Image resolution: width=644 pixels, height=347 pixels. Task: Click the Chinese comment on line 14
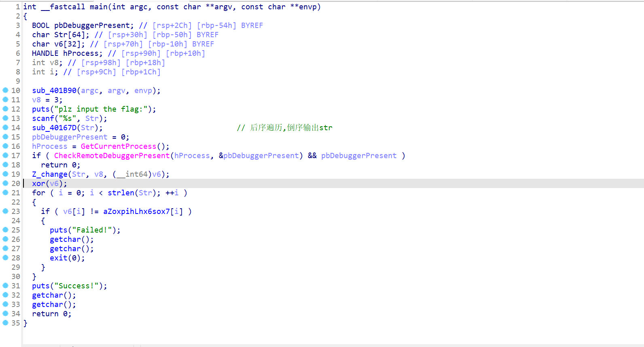285,128
